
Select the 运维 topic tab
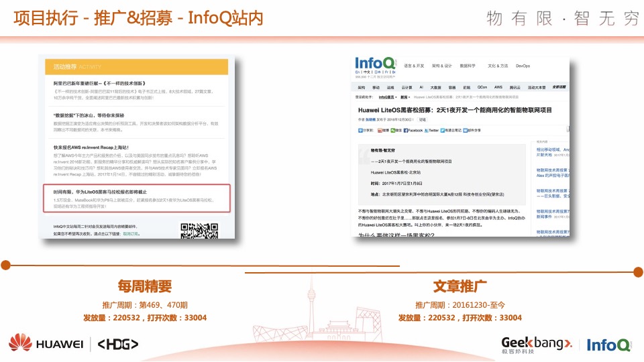point(390,87)
